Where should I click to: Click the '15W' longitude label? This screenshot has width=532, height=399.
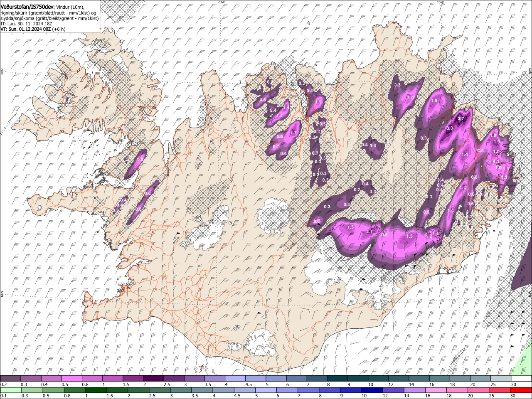pos(440,2)
